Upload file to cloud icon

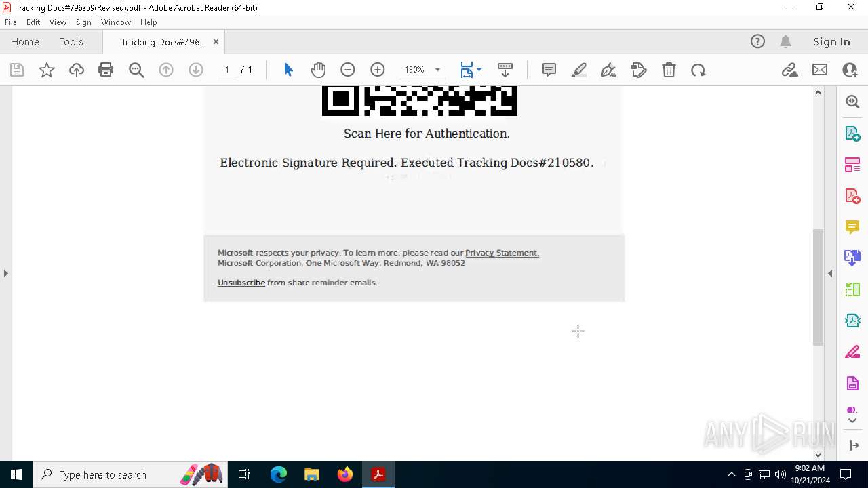pyautogui.click(x=76, y=70)
